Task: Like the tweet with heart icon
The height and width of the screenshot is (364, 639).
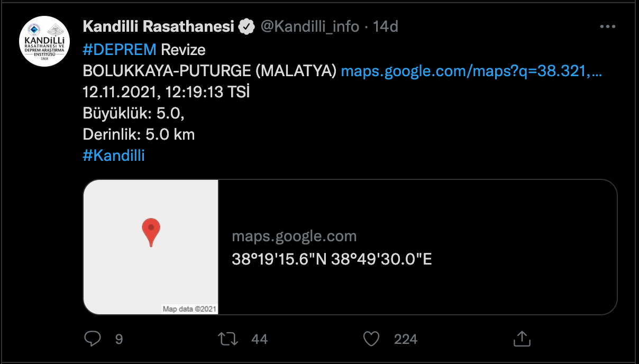Action: [371, 339]
